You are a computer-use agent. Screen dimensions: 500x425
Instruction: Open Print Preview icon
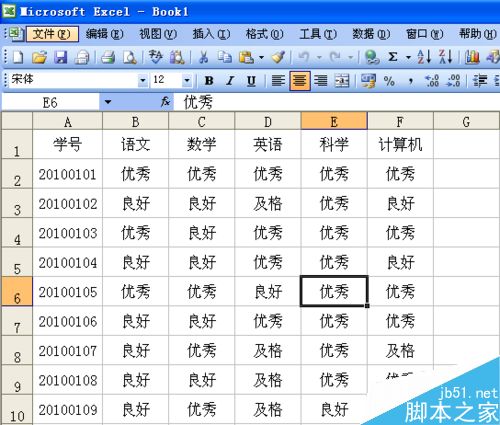pos(130,57)
